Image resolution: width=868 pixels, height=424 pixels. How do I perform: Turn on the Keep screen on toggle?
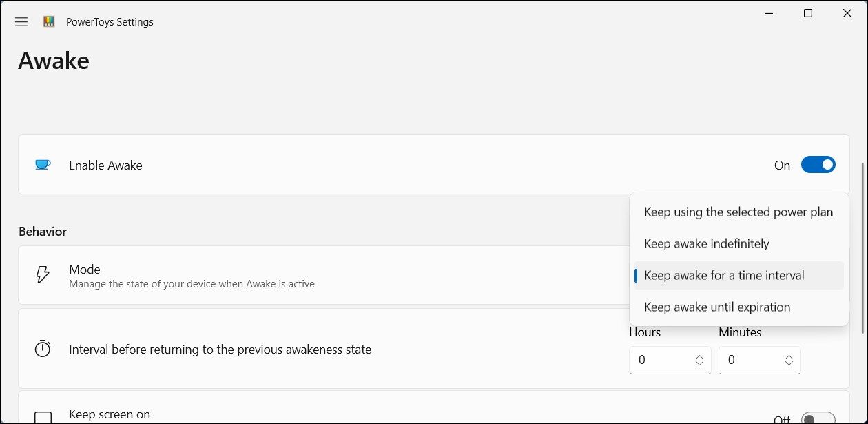(x=818, y=417)
